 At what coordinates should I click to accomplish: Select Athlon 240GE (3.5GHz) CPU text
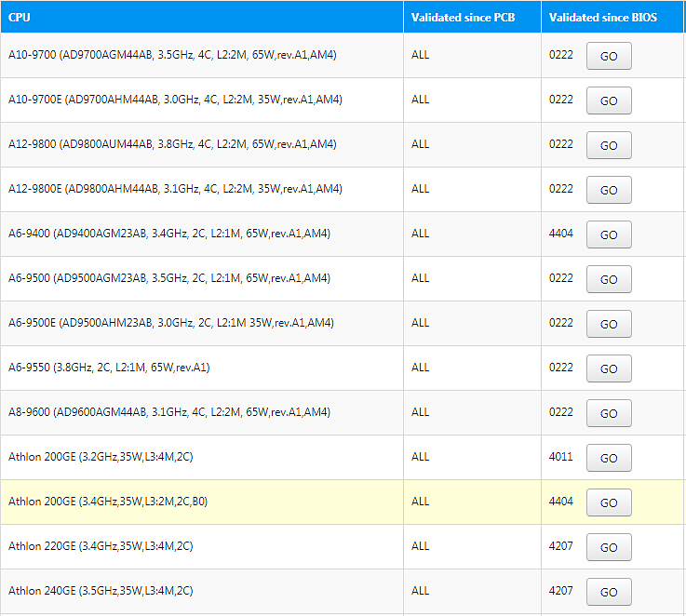tap(101, 590)
